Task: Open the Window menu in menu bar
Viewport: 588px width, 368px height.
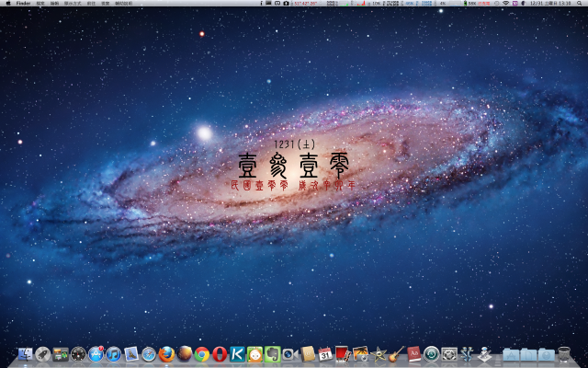Action: 106,3
